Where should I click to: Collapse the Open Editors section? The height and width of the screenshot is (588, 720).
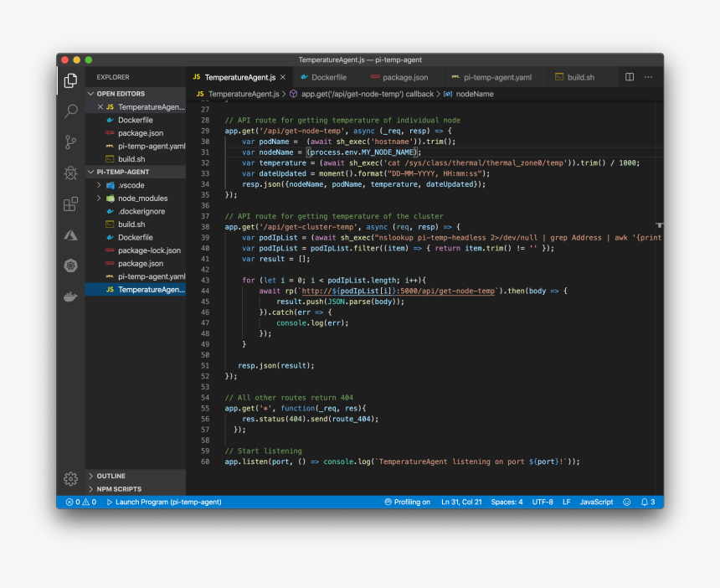[136, 94]
